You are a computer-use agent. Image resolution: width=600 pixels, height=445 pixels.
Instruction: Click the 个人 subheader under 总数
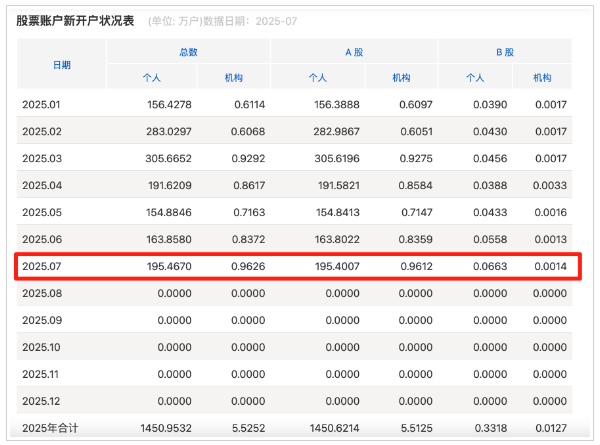click(x=151, y=77)
